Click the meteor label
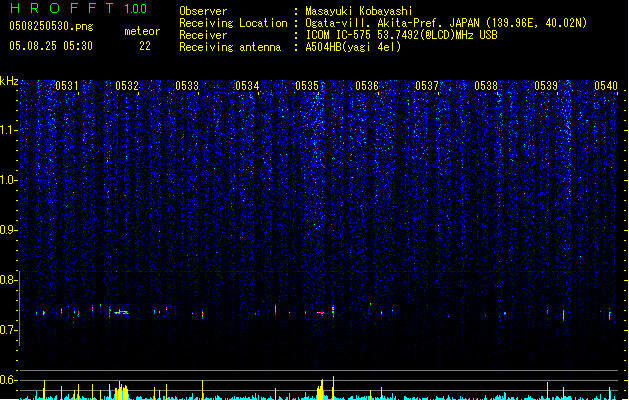The width and height of the screenshot is (629, 400). (x=142, y=31)
